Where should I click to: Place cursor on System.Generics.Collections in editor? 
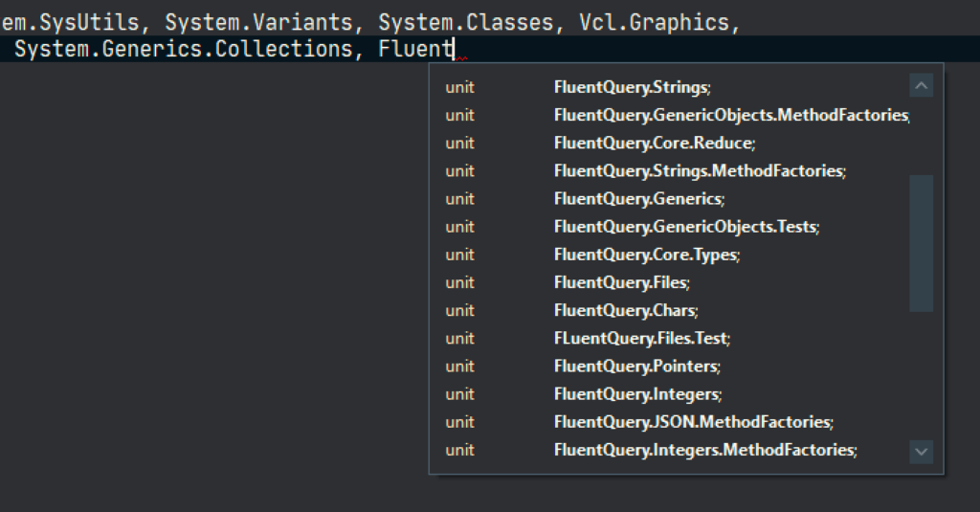coord(184,49)
